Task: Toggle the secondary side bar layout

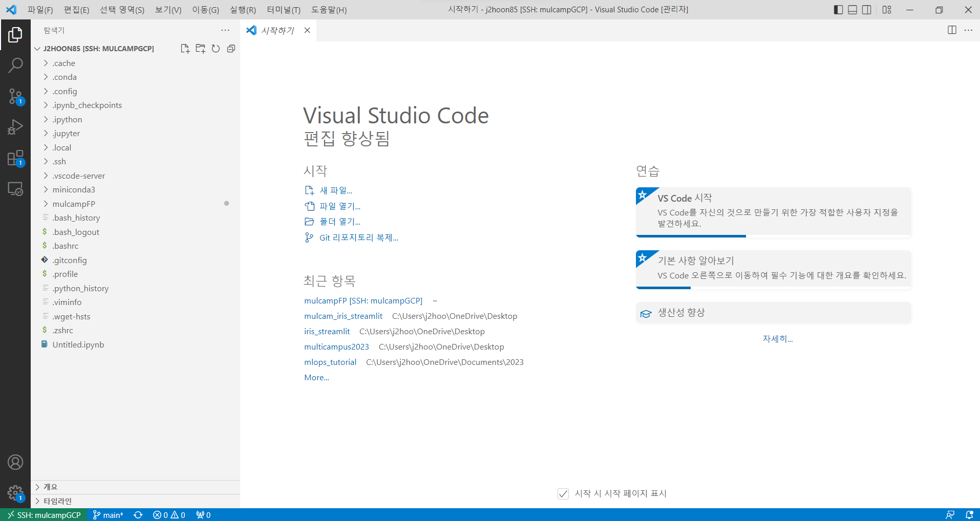Action: (867, 10)
